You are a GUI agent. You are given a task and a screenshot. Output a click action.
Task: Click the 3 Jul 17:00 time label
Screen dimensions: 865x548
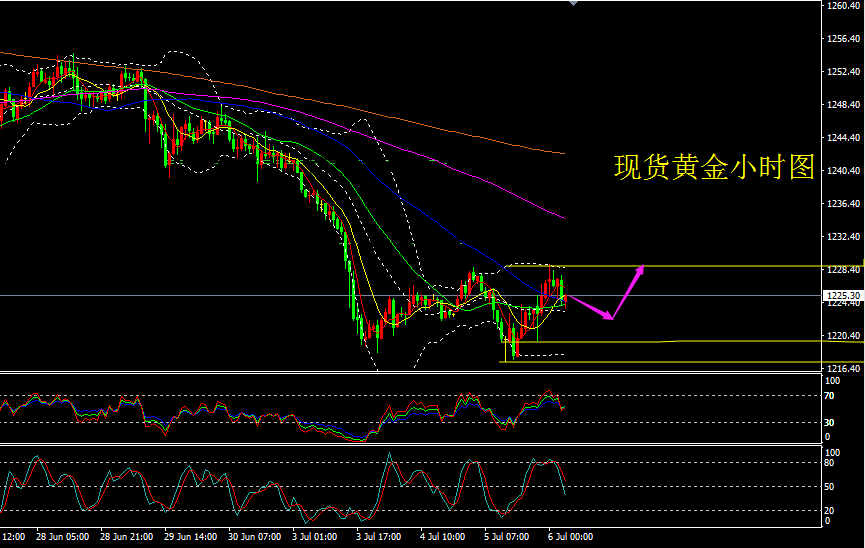pos(378,537)
